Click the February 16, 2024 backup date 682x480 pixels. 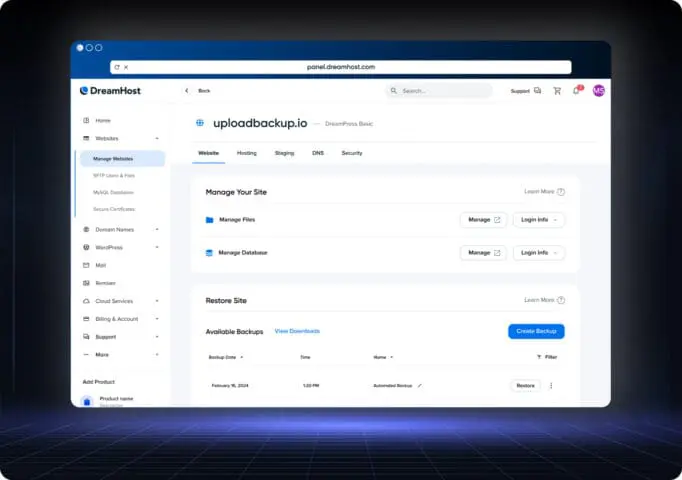pyautogui.click(x=230, y=386)
